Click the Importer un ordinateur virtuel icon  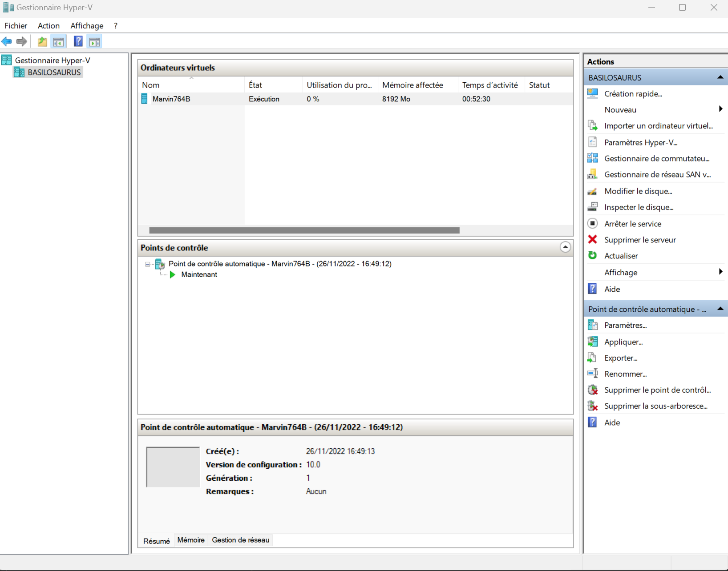click(x=592, y=126)
